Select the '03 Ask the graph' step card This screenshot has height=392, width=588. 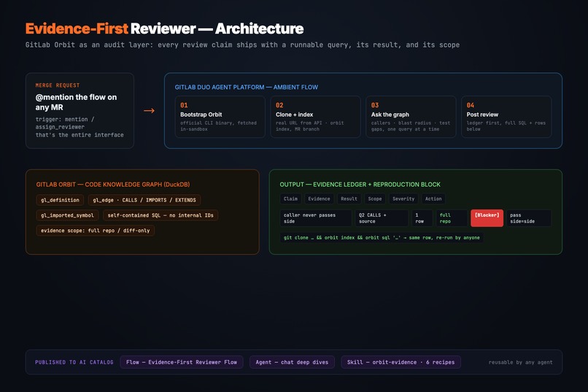pos(411,117)
